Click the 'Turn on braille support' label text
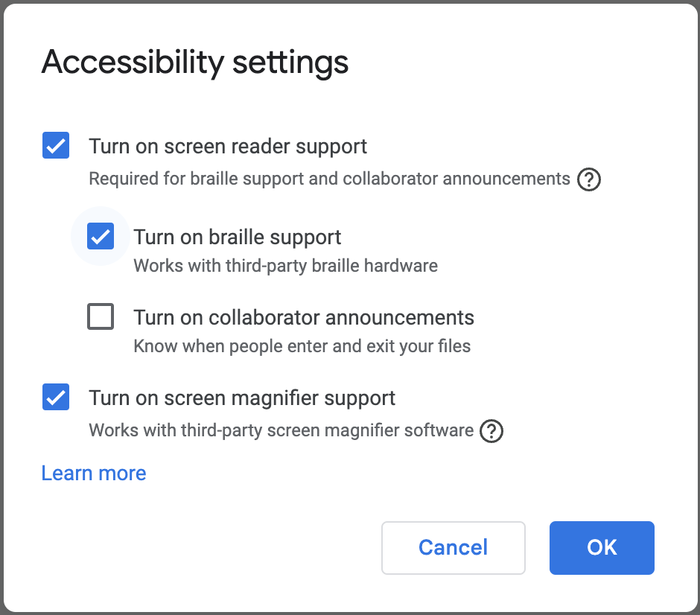The height and width of the screenshot is (615, 700). click(x=237, y=238)
